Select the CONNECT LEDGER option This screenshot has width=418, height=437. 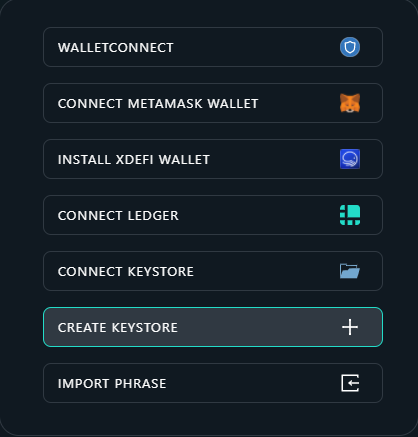click(x=213, y=215)
